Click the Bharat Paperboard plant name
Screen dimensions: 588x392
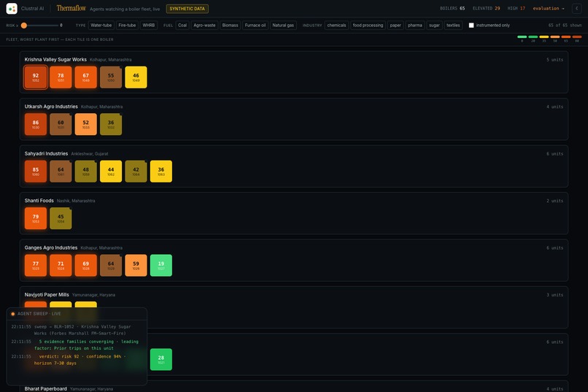(x=46, y=388)
